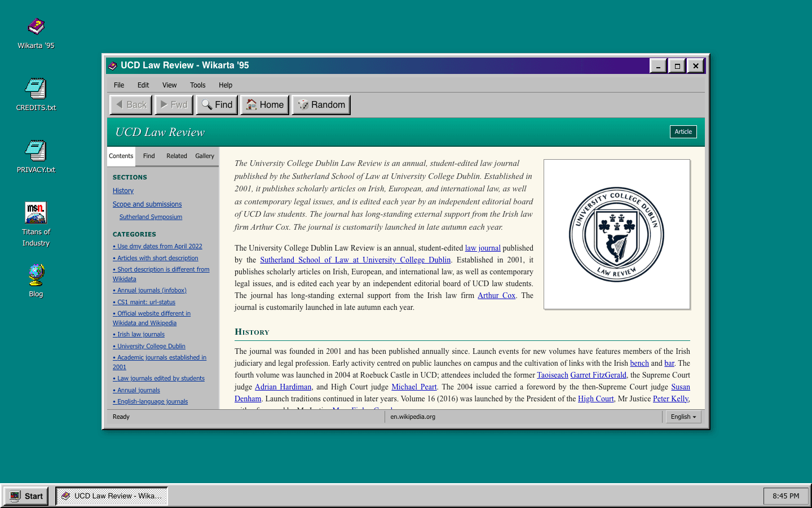Click the SECTIONS sidebar heading
The height and width of the screenshot is (508, 812).
pyautogui.click(x=130, y=177)
